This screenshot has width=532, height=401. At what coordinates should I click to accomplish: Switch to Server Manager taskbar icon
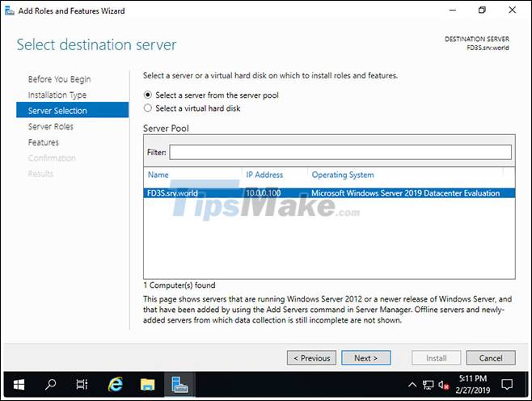(x=179, y=384)
